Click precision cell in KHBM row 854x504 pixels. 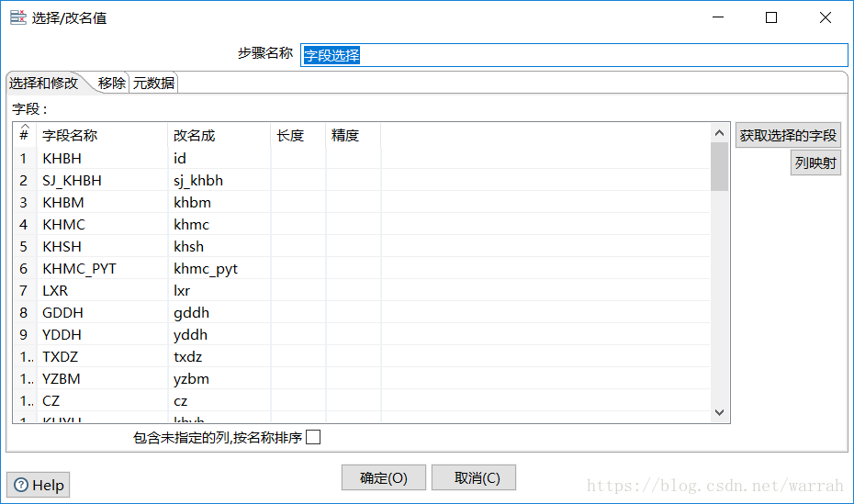353,202
